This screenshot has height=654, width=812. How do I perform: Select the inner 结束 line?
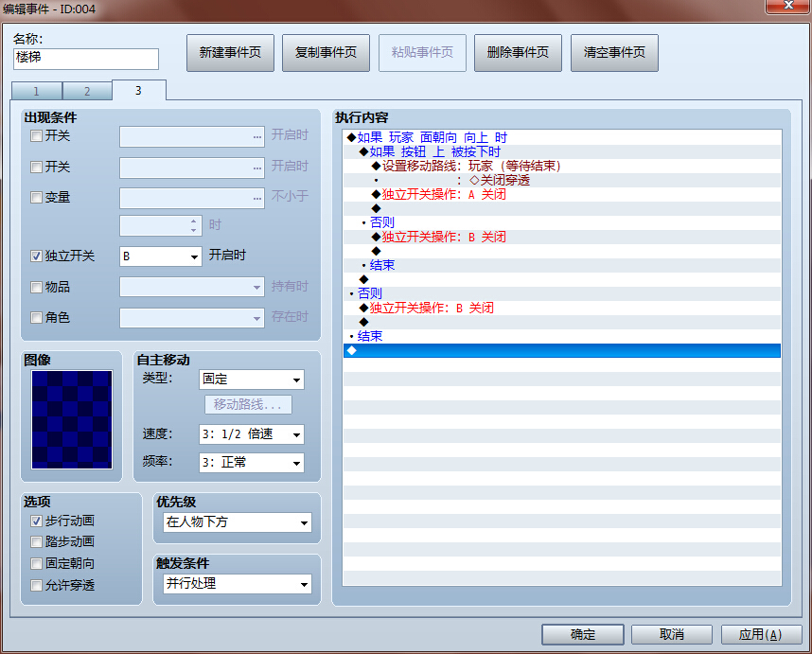tap(562, 265)
